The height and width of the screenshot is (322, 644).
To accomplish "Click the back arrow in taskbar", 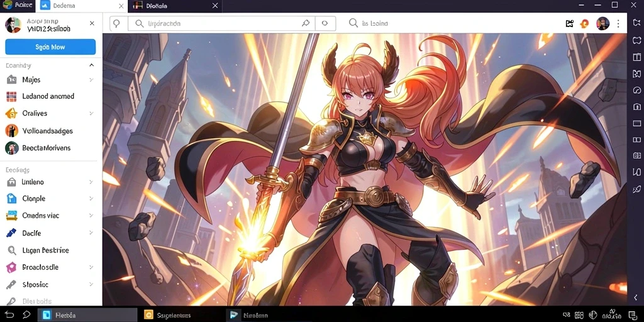I will point(9,314).
